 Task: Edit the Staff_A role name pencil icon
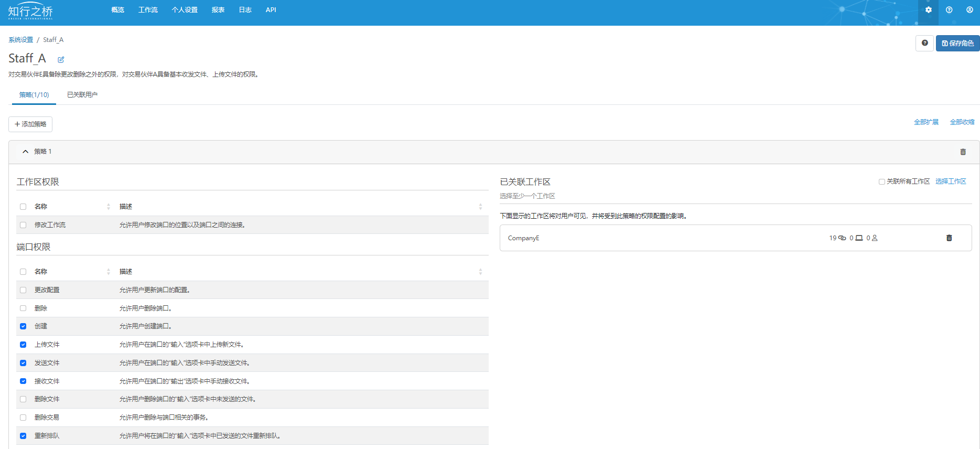pos(61,60)
